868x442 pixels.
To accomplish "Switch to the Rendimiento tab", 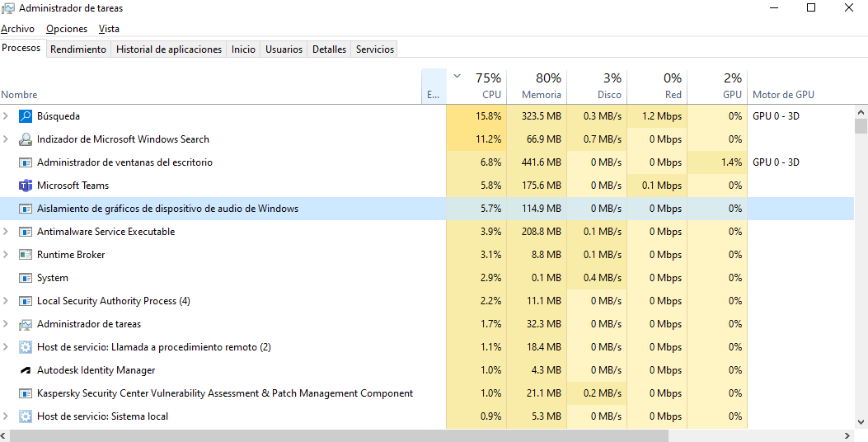I will [78, 49].
